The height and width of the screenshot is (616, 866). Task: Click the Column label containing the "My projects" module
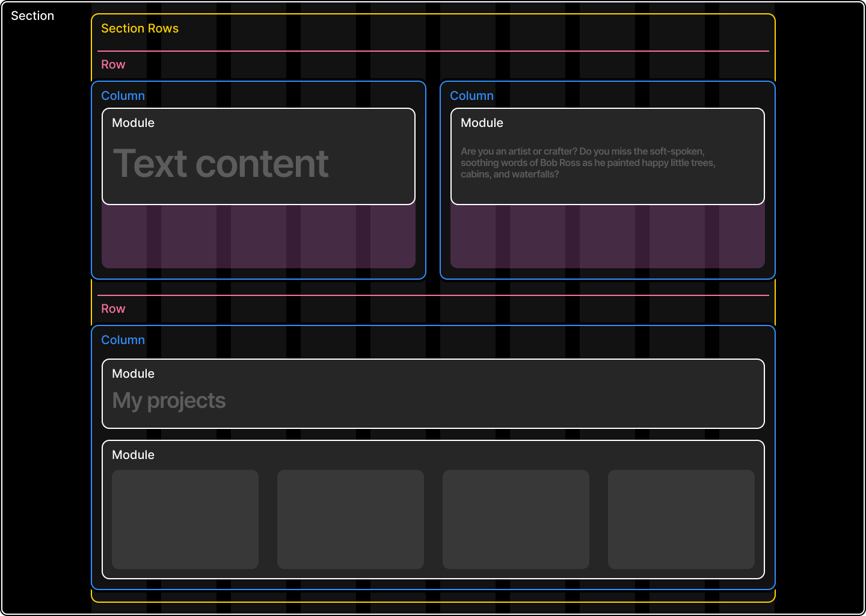pyautogui.click(x=123, y=340)
